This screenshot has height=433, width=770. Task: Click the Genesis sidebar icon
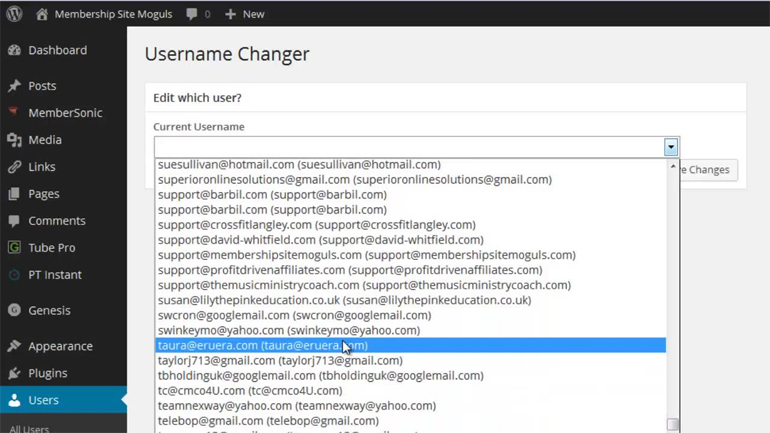14,310
